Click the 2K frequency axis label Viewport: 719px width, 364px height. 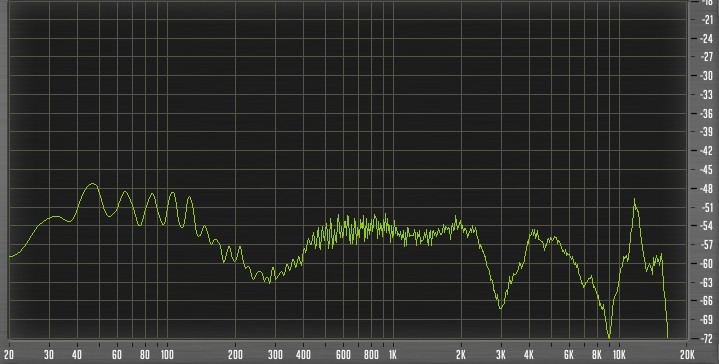[x=461, y=354]
